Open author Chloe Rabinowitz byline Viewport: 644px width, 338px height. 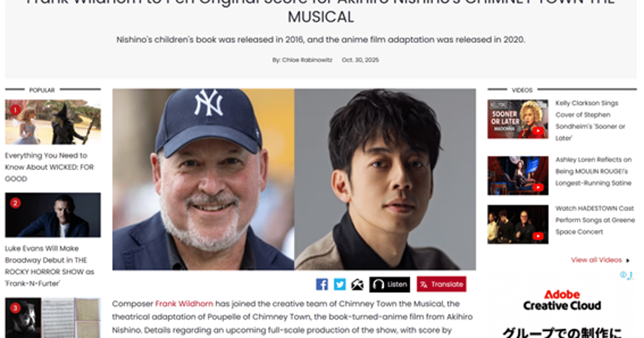click(303, 60)
